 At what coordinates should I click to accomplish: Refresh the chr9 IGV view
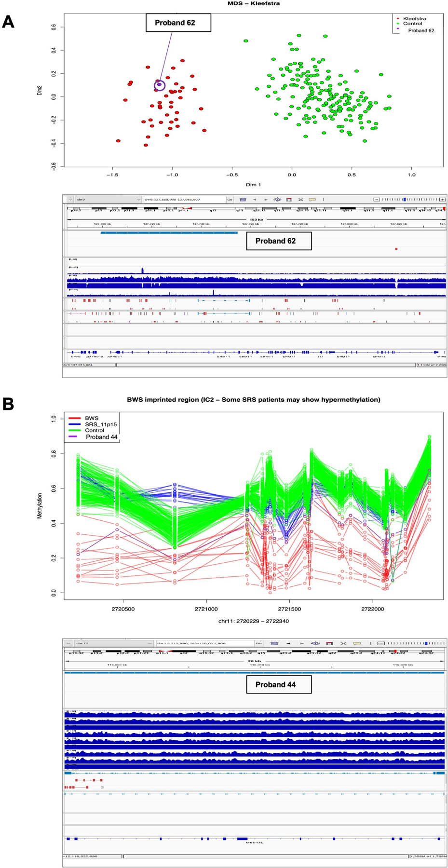(277, 199)
